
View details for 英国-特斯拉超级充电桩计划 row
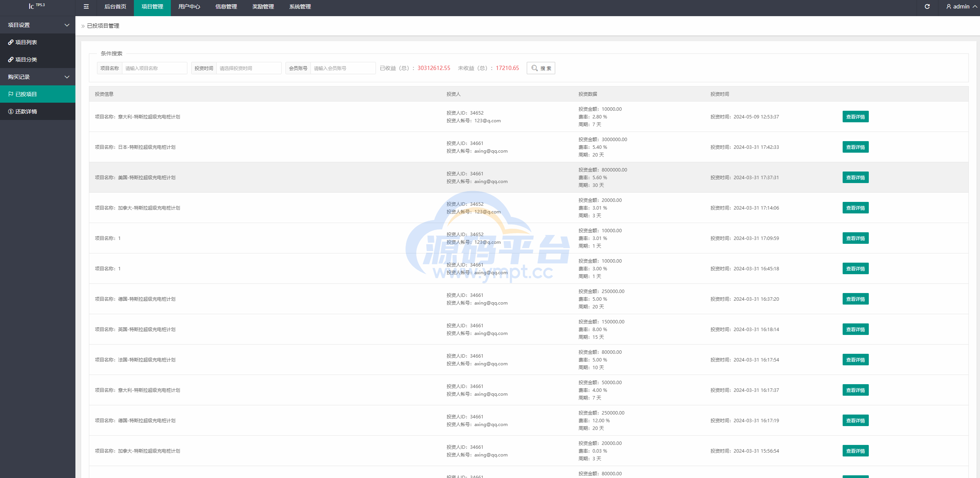855,329
